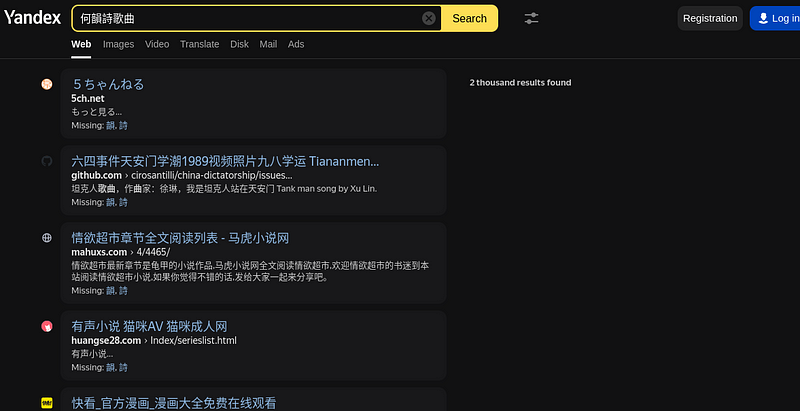Click the 5ch.net domain link

coord(88,98)
